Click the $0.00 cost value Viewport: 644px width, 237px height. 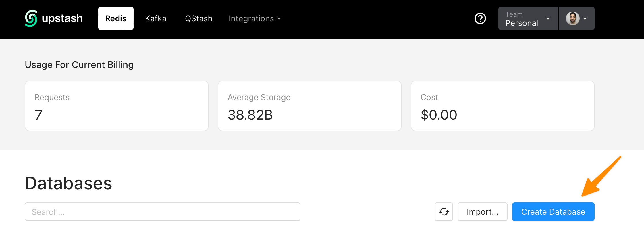pyautogui.click(x=439, y=115)
